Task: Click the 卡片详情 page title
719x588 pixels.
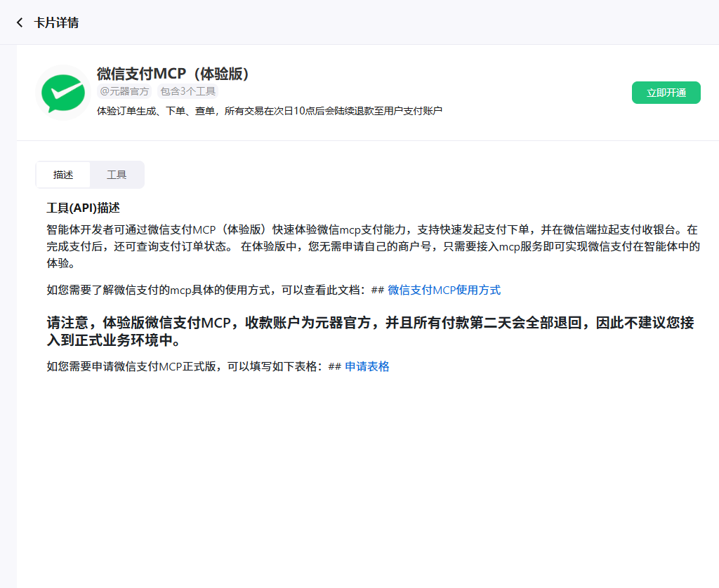Action: click(56, 22)
